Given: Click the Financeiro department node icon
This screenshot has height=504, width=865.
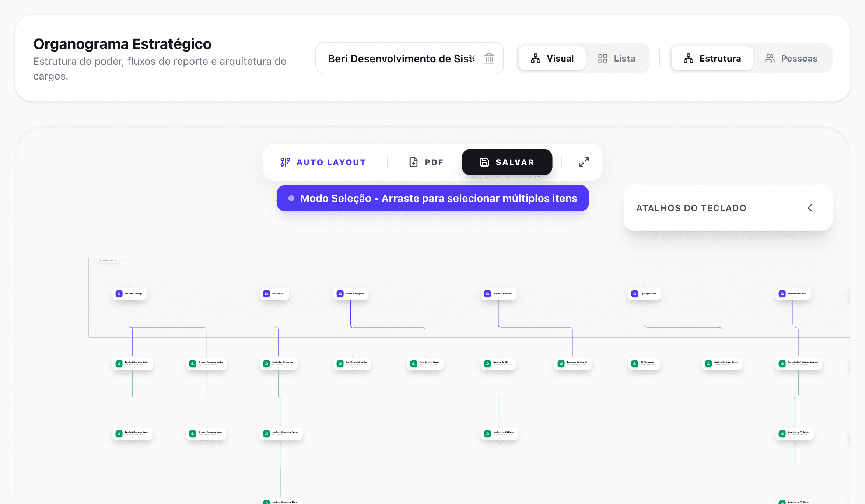Looking at the screenshot, I should (266, 294).
